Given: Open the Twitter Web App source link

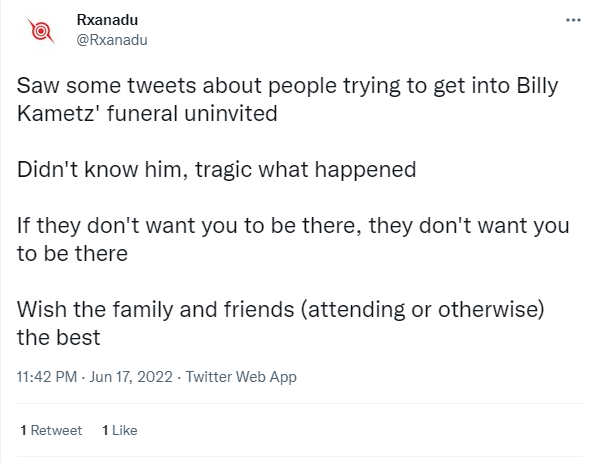Looking at the screenshot, I should (241, 377).
